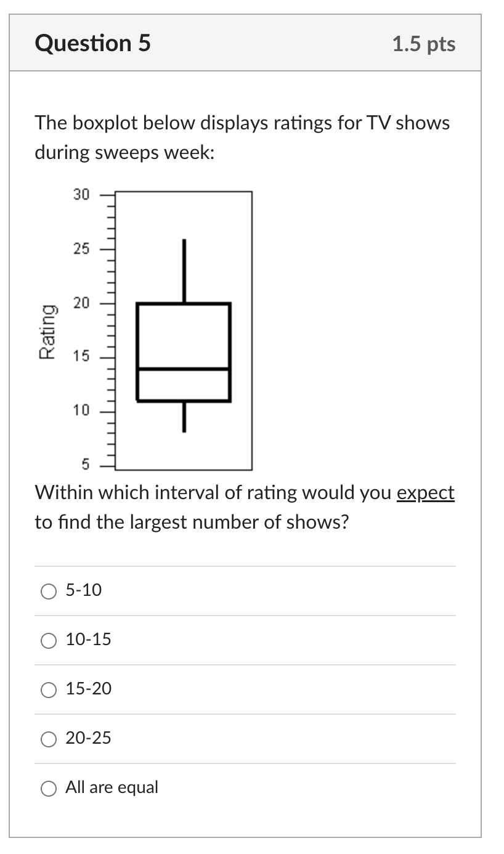Click the 'All are equal' label text
The image size is (504, 854).
(112, 787)
